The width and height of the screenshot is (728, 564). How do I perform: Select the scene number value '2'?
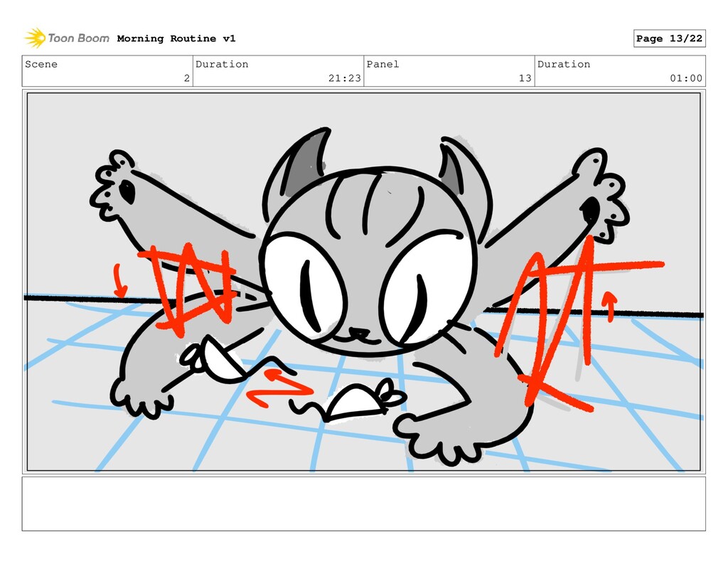[187, 78]
